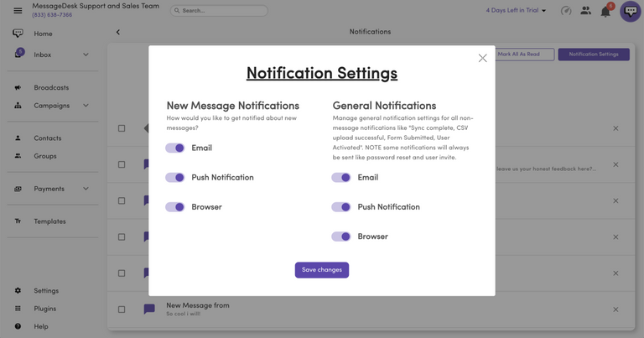Toggle New Message Email notifications
The width and height of the screenshot is (644, 338).
(175, 148)
